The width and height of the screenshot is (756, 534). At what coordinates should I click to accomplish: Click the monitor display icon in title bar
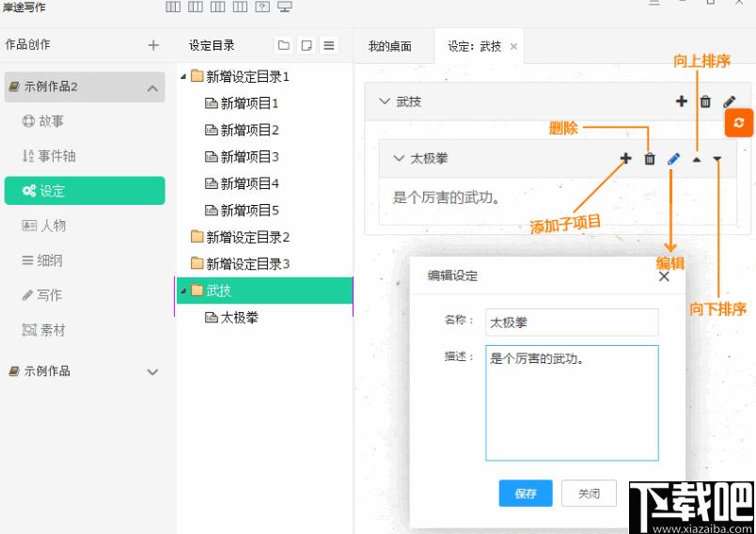[x=285, y=7]
